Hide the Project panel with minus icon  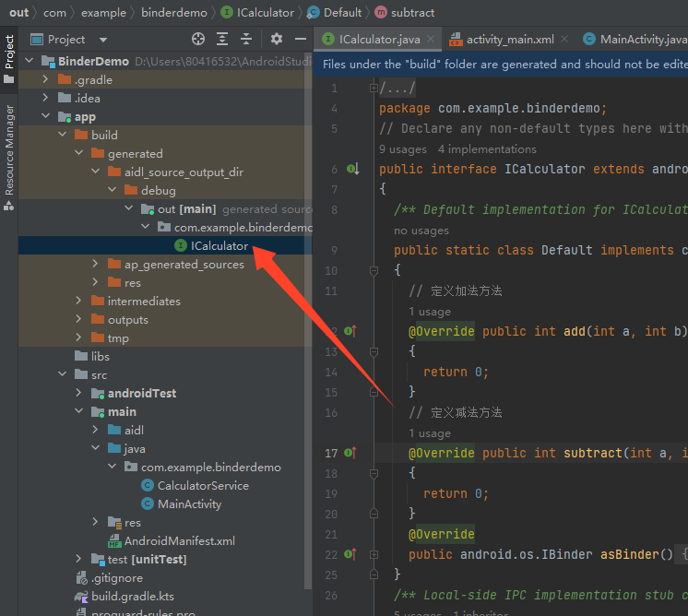point(301,39)
